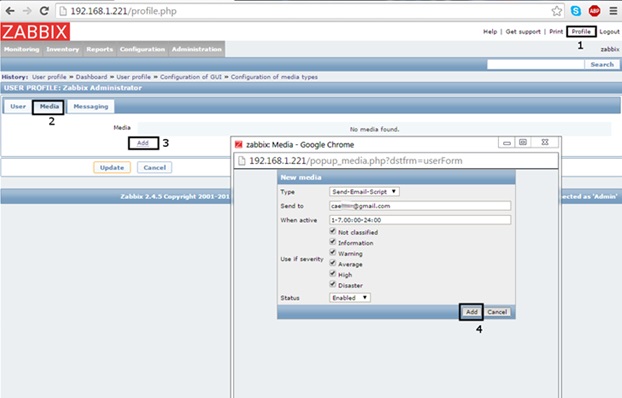Viewport: 622px width, 398px height.
Task: Click the ZABBIX logo
Action: click(35, 32)
